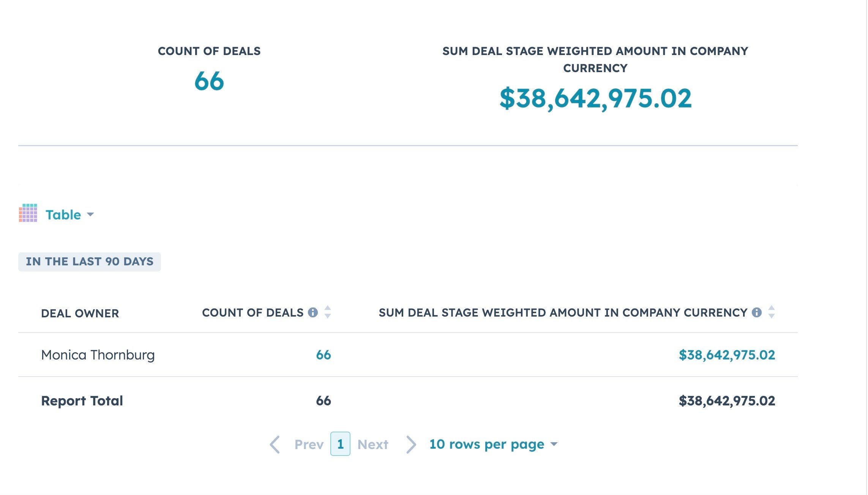Screen dimensions: 868x495
Task: Click the right chevron pagination arrow
Action: point(411,444)
